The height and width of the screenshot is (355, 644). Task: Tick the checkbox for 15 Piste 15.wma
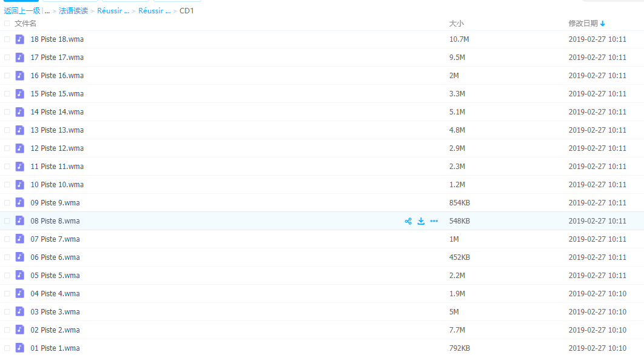(x=7, y=93)
